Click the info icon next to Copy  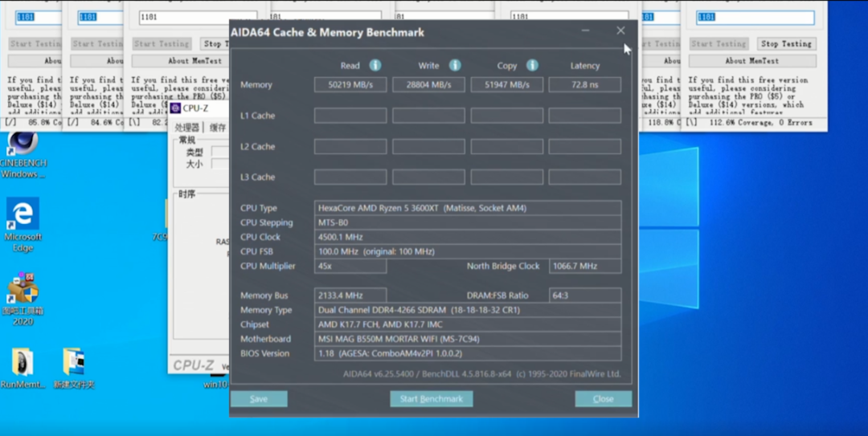click(x=533, y=65)
